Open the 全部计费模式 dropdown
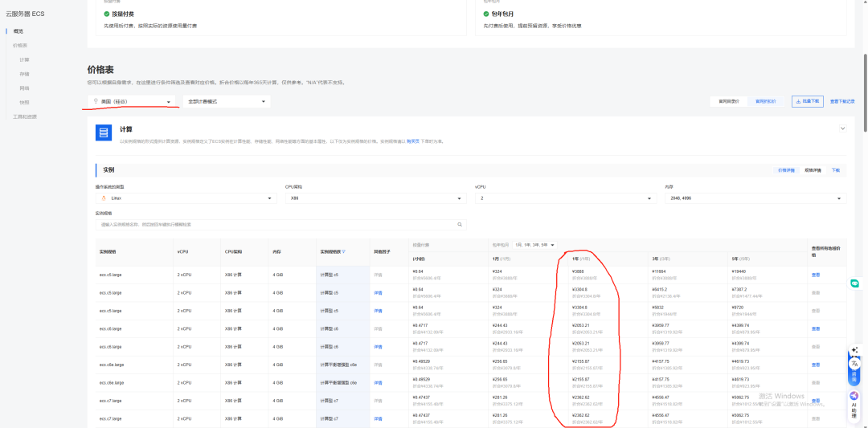868x428 pixels. (x=226, y=102)
